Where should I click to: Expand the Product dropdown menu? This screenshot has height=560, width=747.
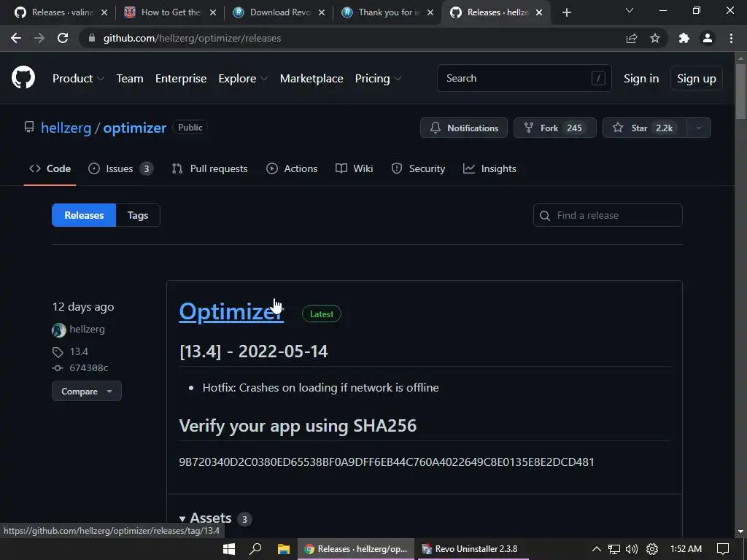pos(78,79)
